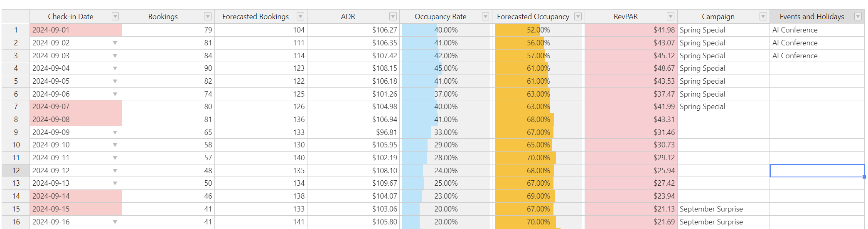Select row header number 12
868x229 pixels.
[16, 171]
